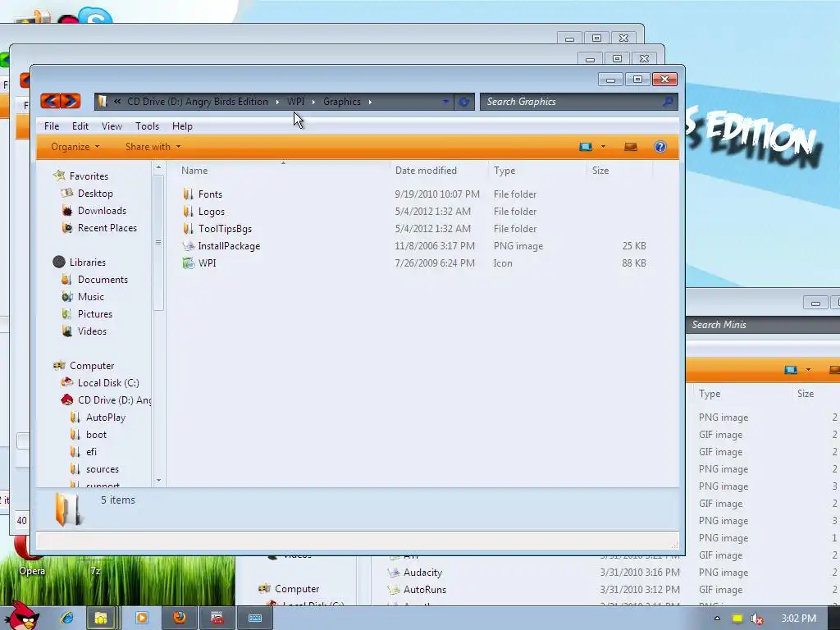Select the InstallPackage PNG file icon

pos(188,246)
